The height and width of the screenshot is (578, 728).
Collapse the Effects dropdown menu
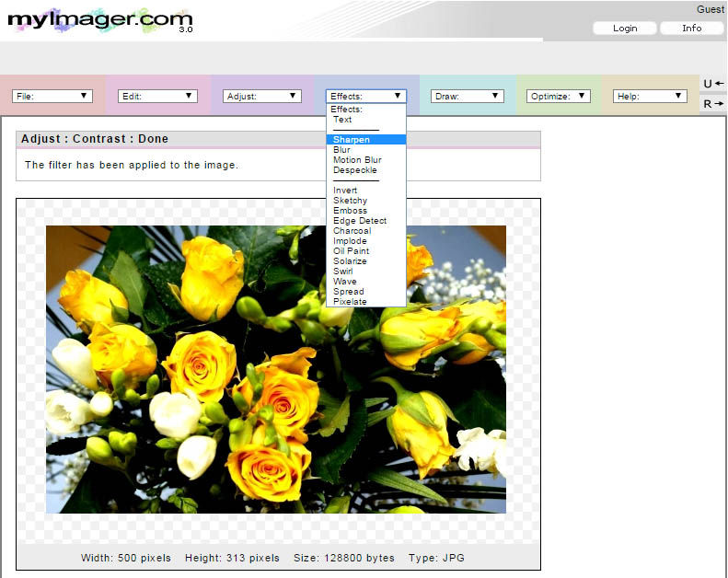(x=366, y=96)
